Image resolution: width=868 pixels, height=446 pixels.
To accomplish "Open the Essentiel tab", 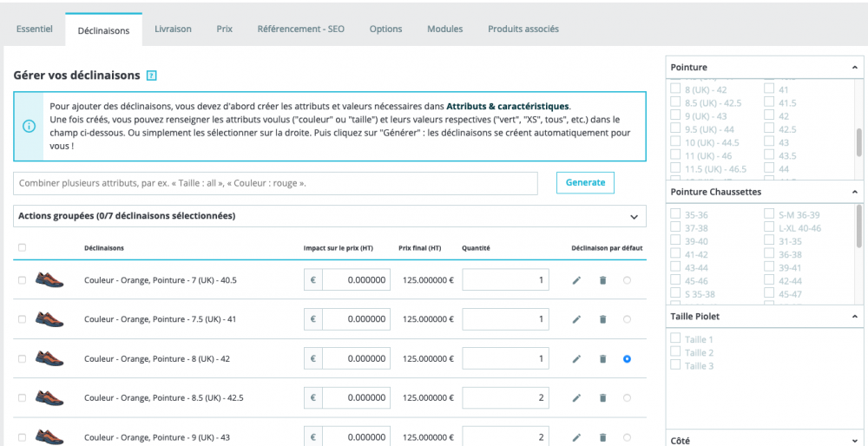I will (35, 29).
